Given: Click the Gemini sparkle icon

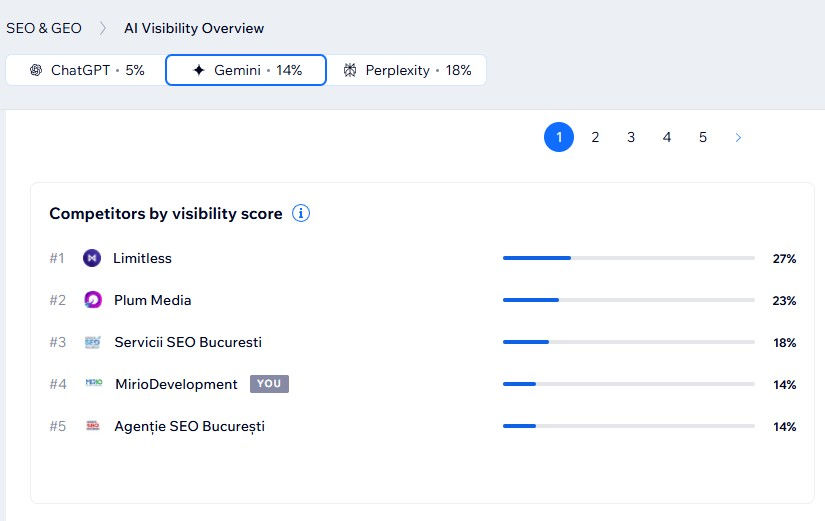Looking at the screenshot, I should point(199,70).
